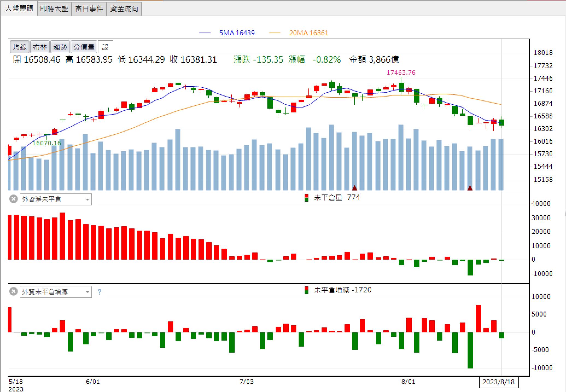Click the 漲幅 -0.82% percentage value
Viewport: 566px width, 392px height.
tap(314, 59)
